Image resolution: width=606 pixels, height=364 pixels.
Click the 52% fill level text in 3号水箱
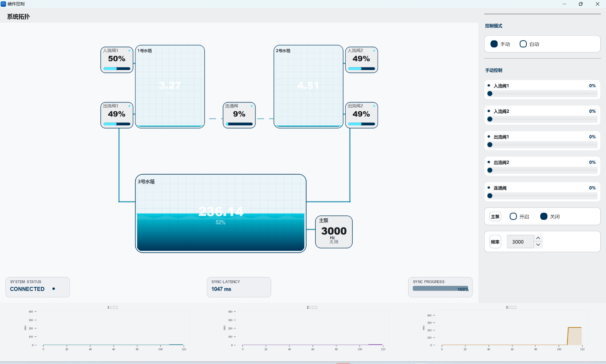pyautogui.click(x=220, y=222)
